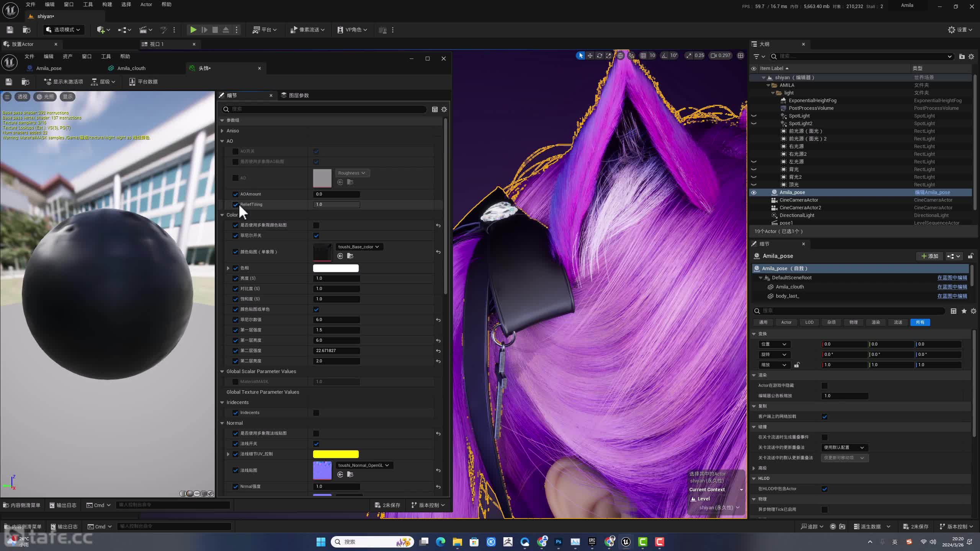Select the rotate gizmo tool in viewport

[599, 55]
